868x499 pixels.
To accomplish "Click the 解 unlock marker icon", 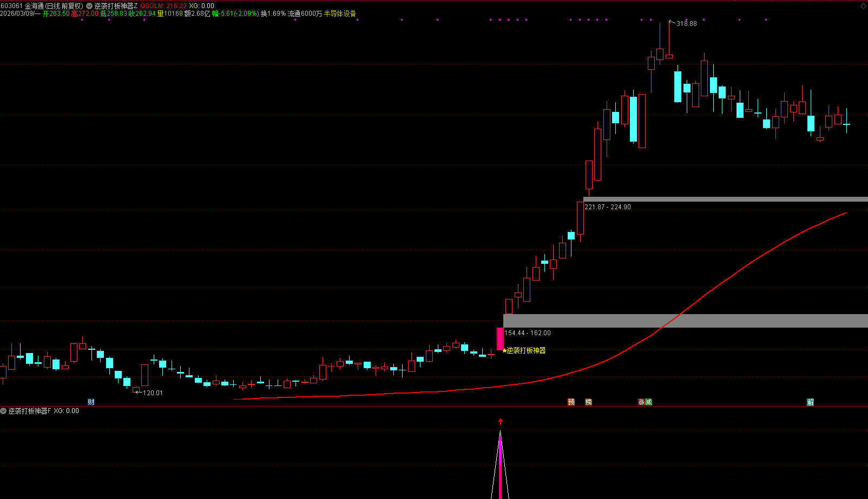I will 810,402.
